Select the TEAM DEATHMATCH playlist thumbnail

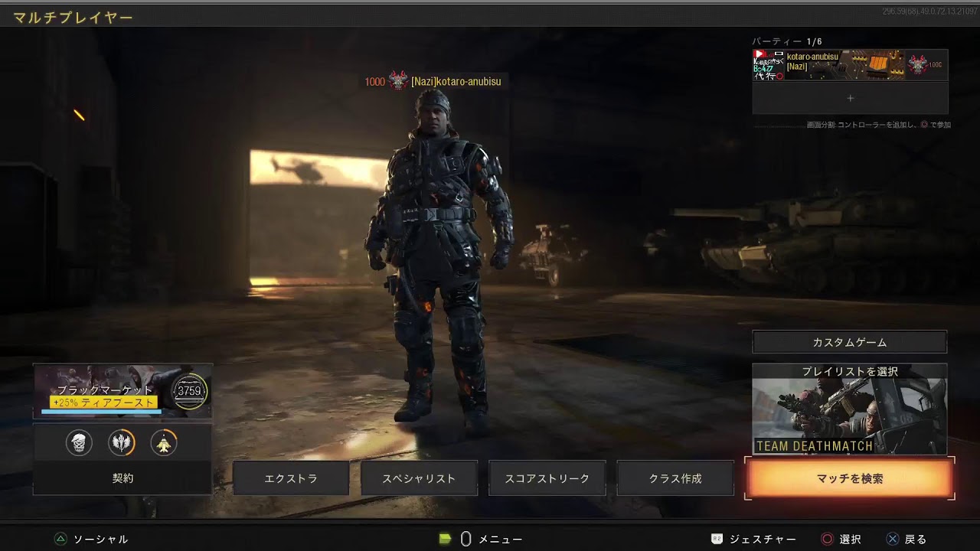pos(850,416)
